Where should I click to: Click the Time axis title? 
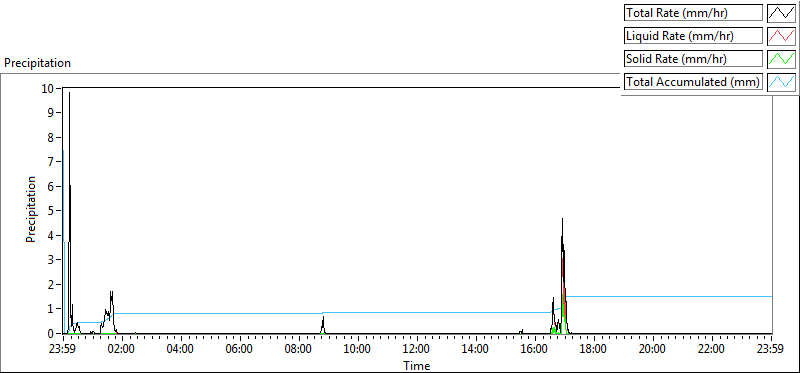417,366
